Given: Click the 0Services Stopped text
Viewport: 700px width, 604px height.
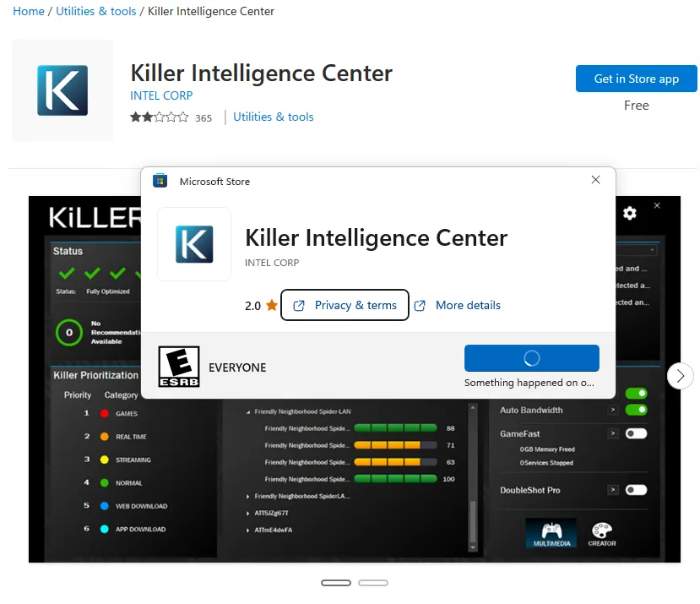Looking at the screenshot, I should [546, 463].
